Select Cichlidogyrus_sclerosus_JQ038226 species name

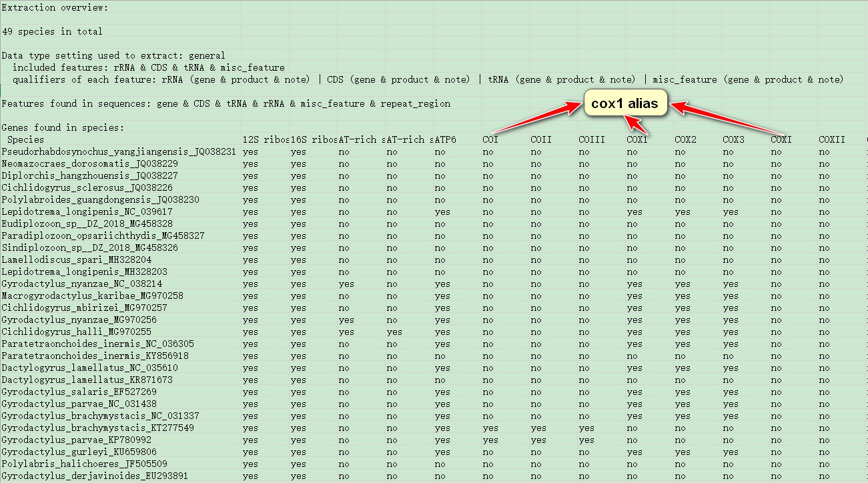coord(87,188)
